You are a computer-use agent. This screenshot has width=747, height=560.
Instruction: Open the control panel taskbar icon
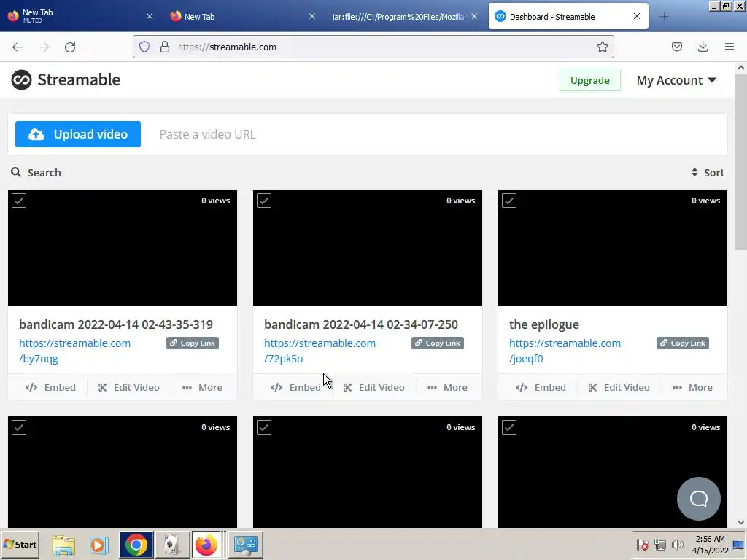tap(245, 544)
